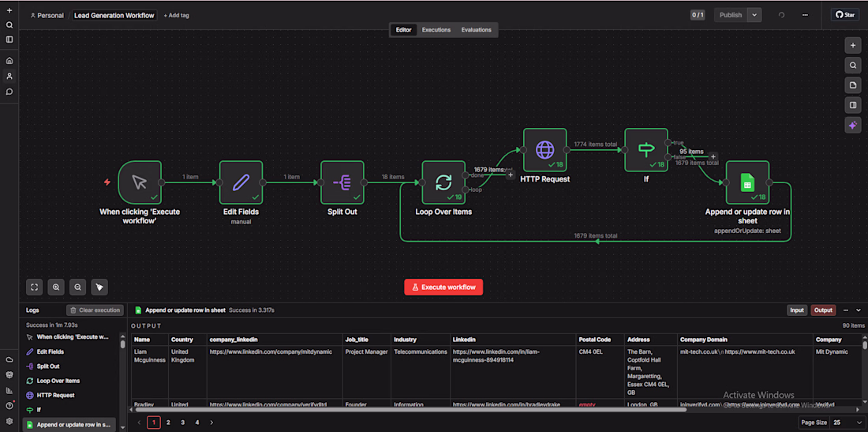Open the Loop Over Items node
The height and width of the screenshot is (432, 868).
click(443, 182)
